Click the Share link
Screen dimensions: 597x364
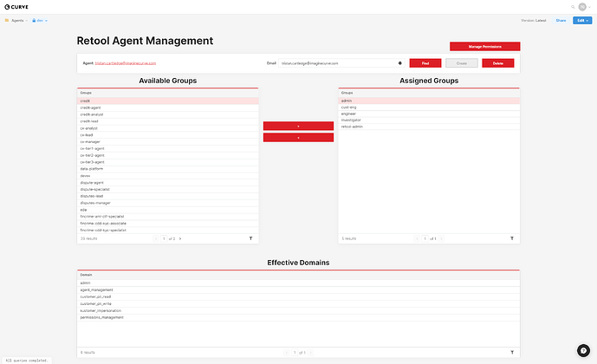point(561,21)
